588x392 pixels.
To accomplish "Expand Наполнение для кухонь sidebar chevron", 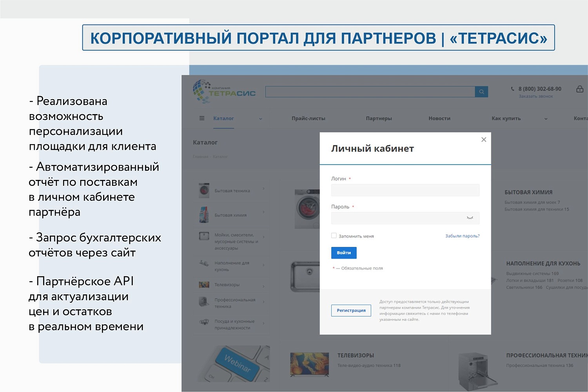I will click(x=263, y=265).
